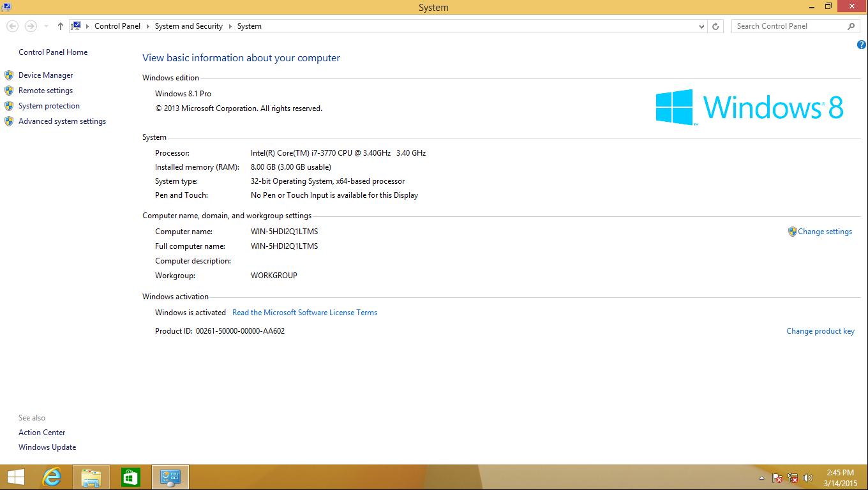Open Windows Update under See also

tap(47, 447)
